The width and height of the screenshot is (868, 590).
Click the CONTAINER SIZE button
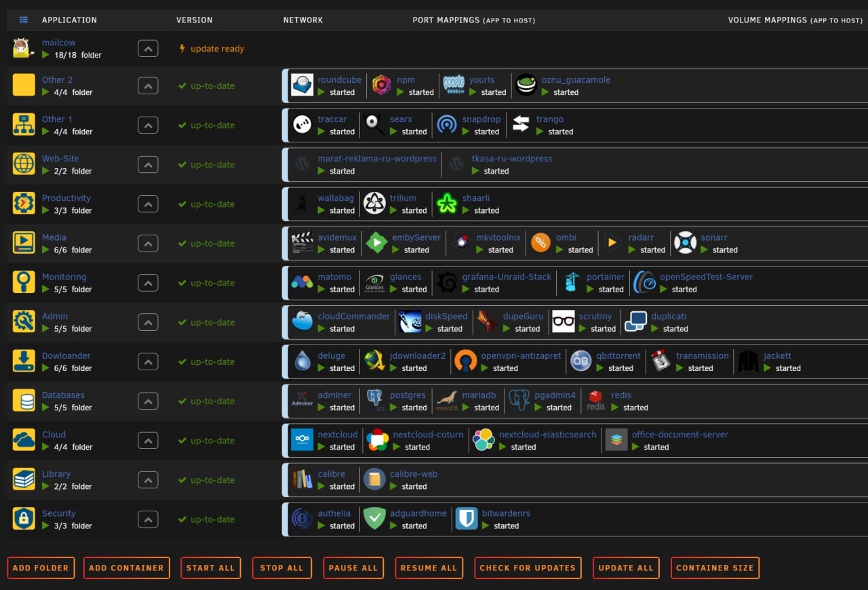(715, 568)
